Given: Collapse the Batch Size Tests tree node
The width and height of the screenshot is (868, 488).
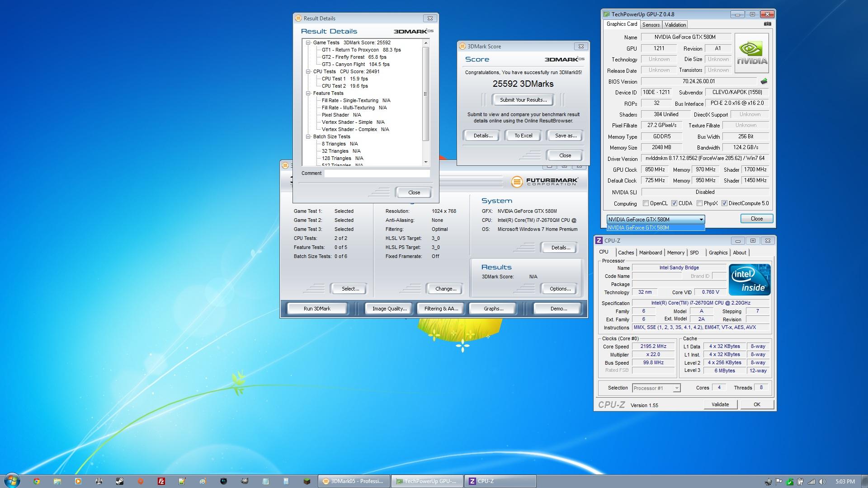Looking at the screenshot, I should point(308,136).
